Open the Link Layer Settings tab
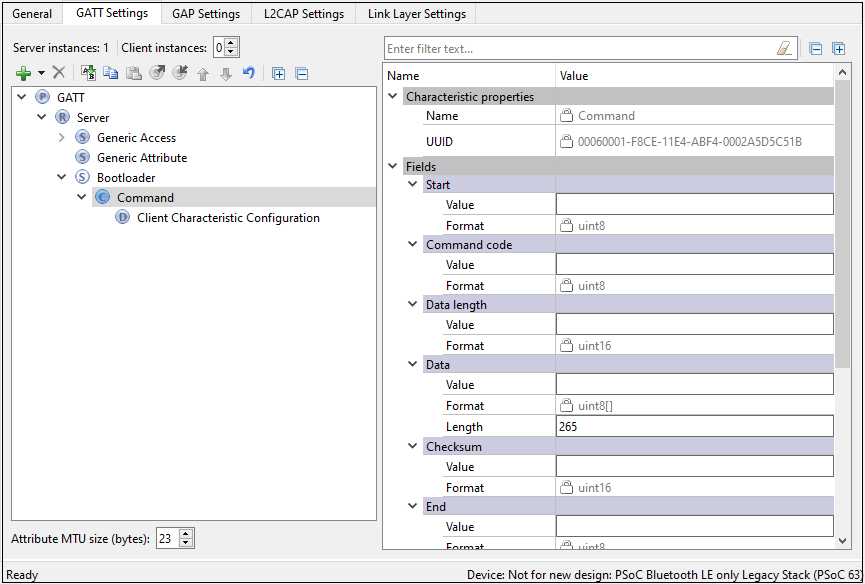 (x=415, y=14)
